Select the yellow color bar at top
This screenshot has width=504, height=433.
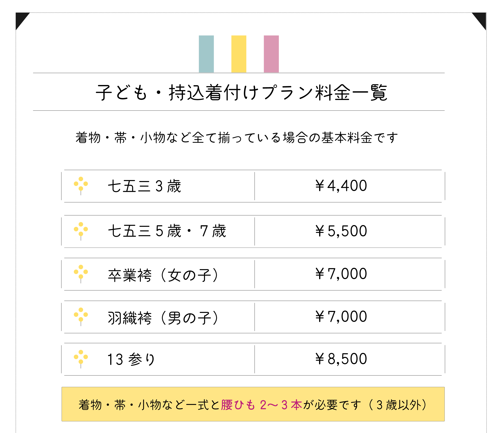coord(239,54)
